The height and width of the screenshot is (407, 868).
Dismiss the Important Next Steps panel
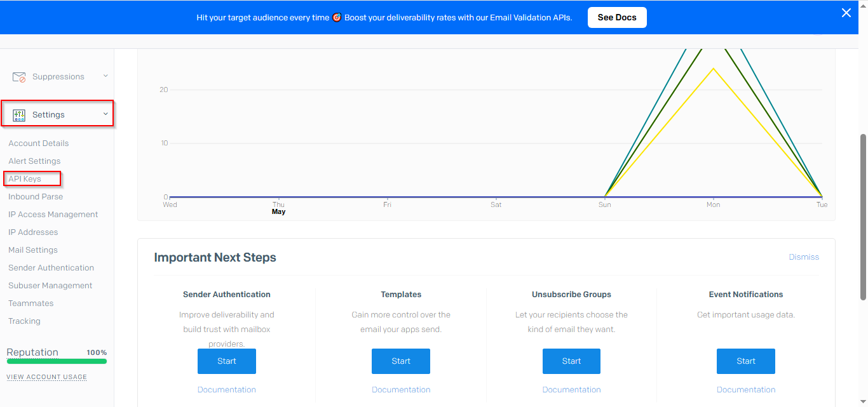pos(804,257)
